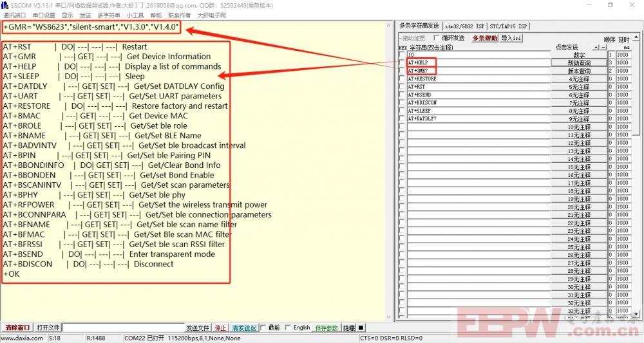
Task: Click the AT+HELP string field
Action: [x=478, y=63]
